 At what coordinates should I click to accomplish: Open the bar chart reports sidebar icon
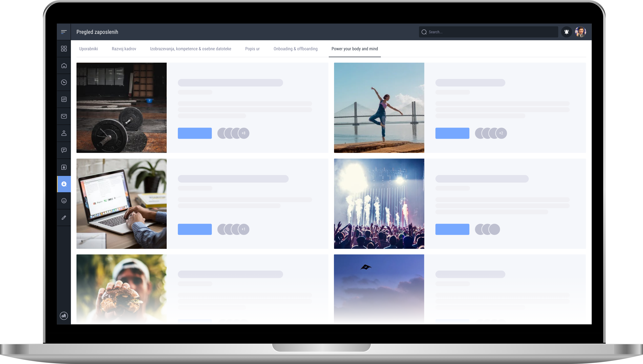(x=64, y=99)
